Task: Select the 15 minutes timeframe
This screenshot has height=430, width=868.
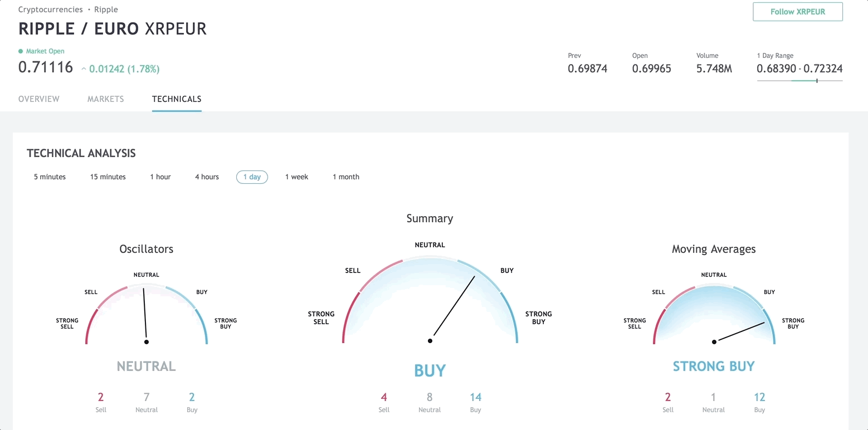Action: (108, 177)
